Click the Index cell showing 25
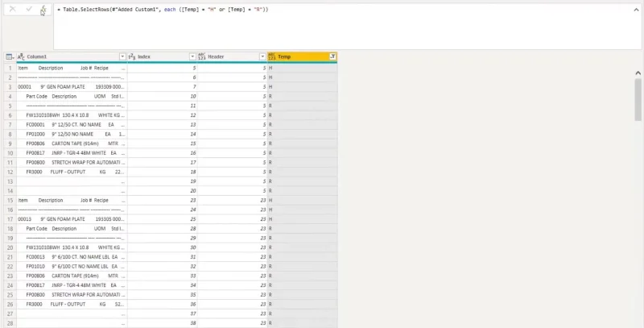This screenshot has width=644, height=328. point(163,219)
